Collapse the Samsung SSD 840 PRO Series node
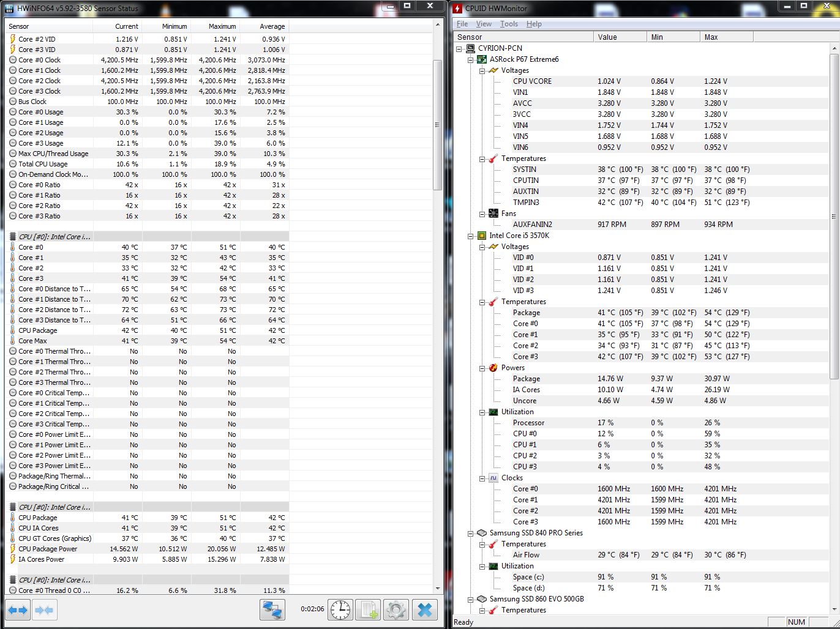840x629 pixels. [x=471, y=533]
